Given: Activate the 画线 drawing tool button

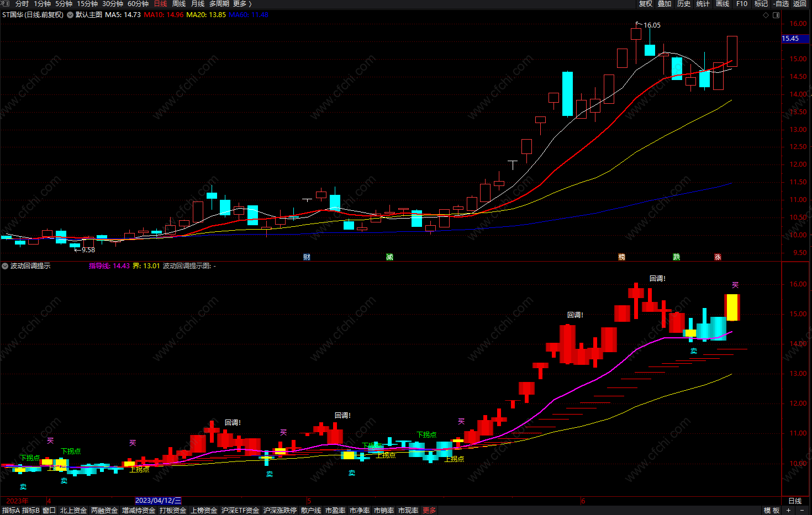Looking at the screenshot, I should [x=723, y=4].
